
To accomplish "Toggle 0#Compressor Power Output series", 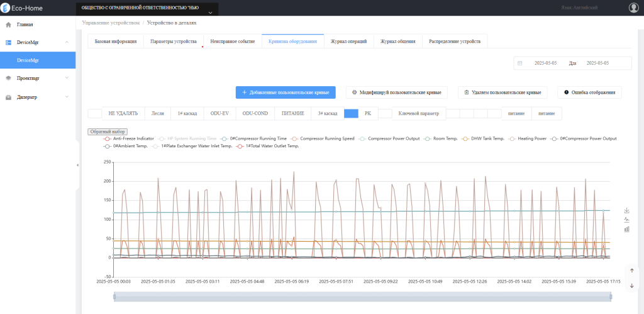I will click(x=584, y=139).
